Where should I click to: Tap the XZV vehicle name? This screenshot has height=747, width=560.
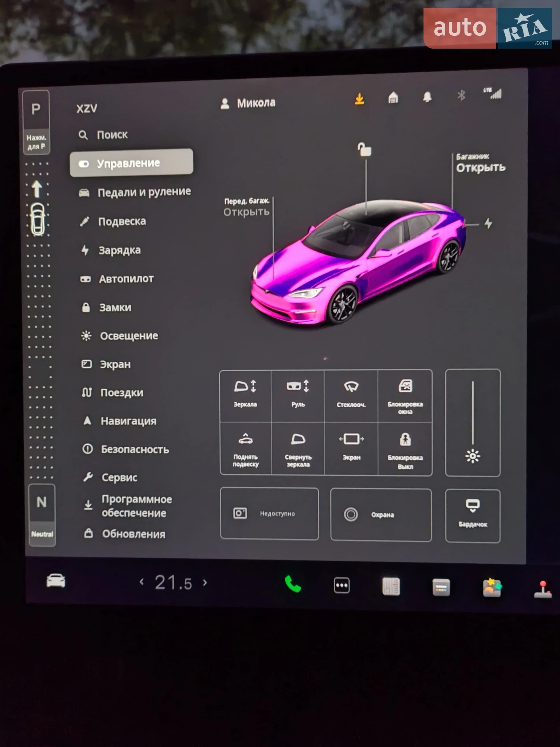click(87, 109)
